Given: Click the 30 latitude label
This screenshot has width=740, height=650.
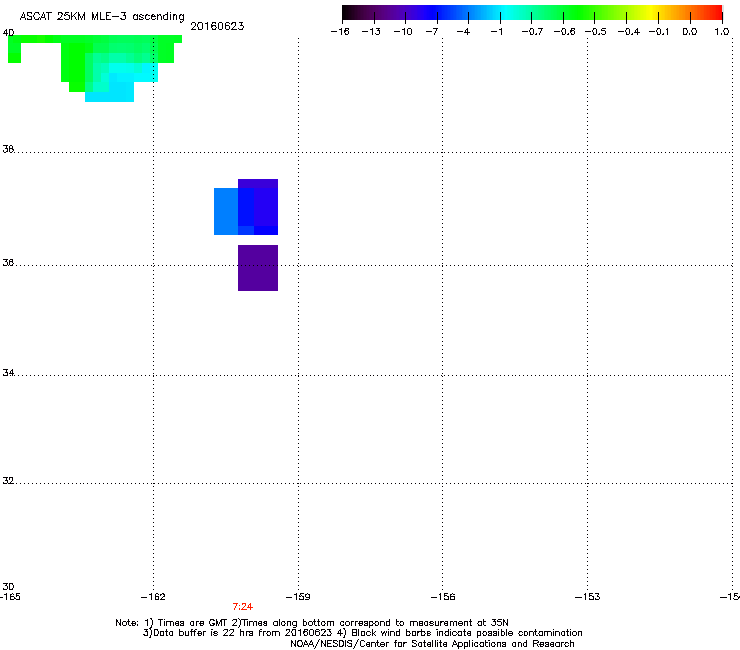Looking at the screenshot, I should [x=8, y=586].
